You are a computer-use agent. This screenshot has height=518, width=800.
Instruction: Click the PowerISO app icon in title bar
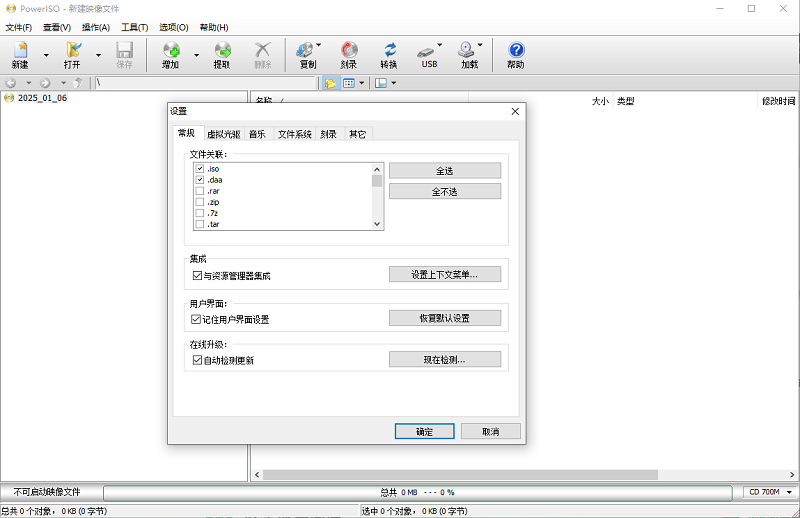[x=11, y=9]
